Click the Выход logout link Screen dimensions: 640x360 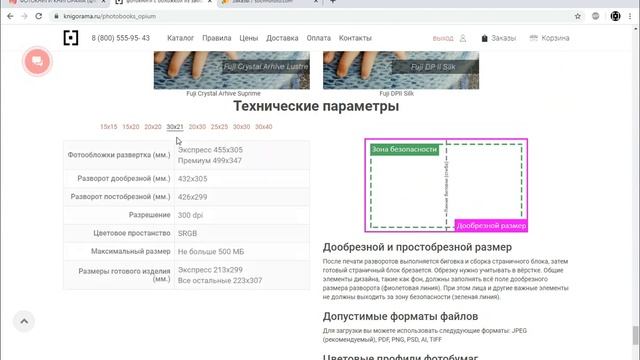443,38
